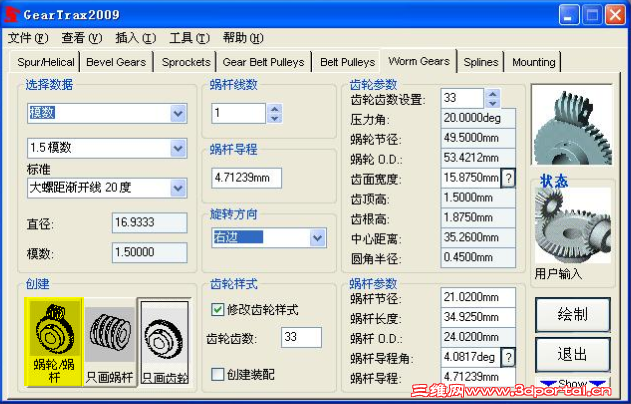The height and width of the screenshot is (404, 631).
Task: Open the 大螺距渐开线 20度 standard dropdown
Action: pos(178,188)
